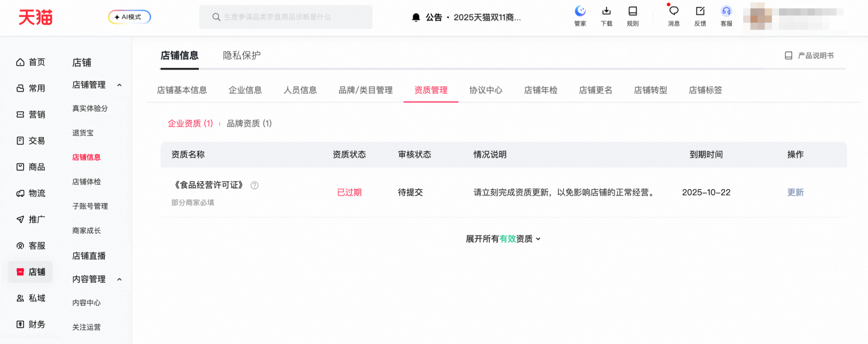
Task: Click the 《食品经营许可证》 name
Action: pos(209,185)
